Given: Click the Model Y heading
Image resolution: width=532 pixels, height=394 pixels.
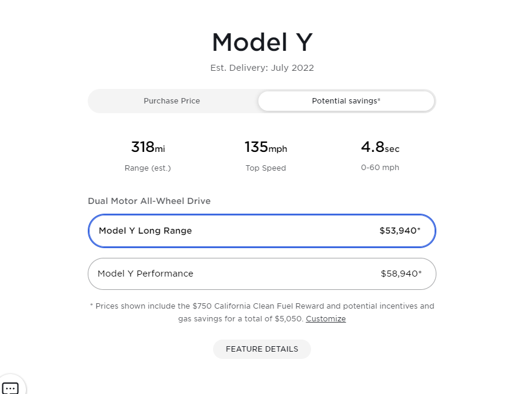Looking at the screenshot, I should point(261,42).
